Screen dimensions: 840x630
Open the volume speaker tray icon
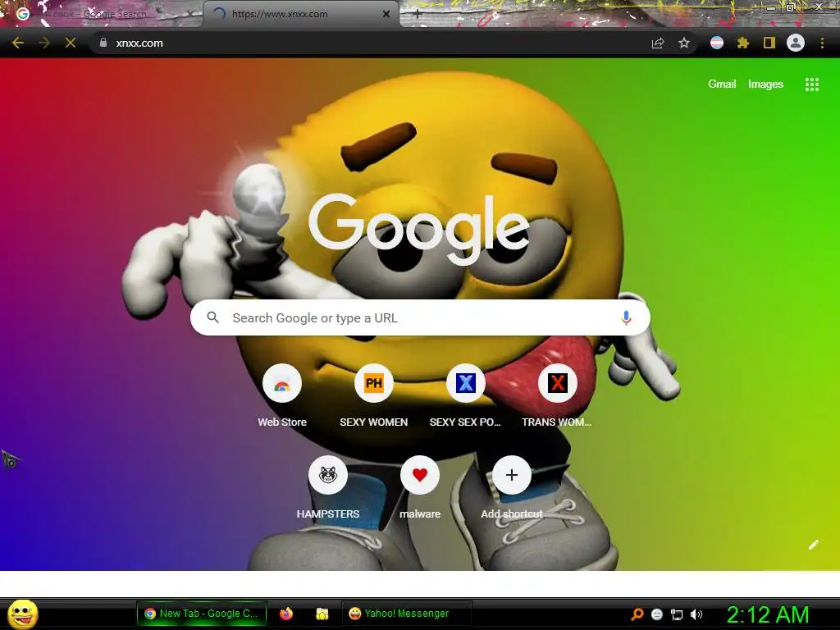pos(696,614)
